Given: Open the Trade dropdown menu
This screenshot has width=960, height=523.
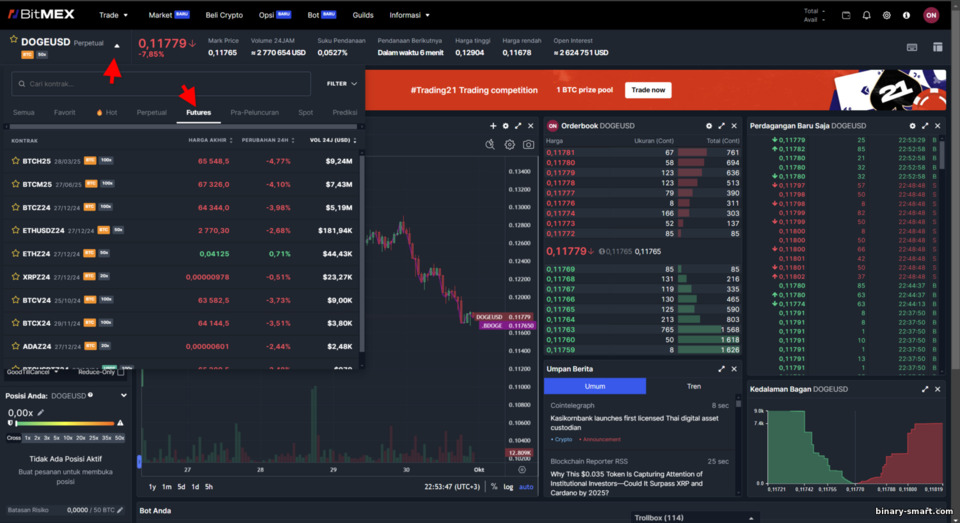Looking at the screenshot, I should tap(113, 15).
